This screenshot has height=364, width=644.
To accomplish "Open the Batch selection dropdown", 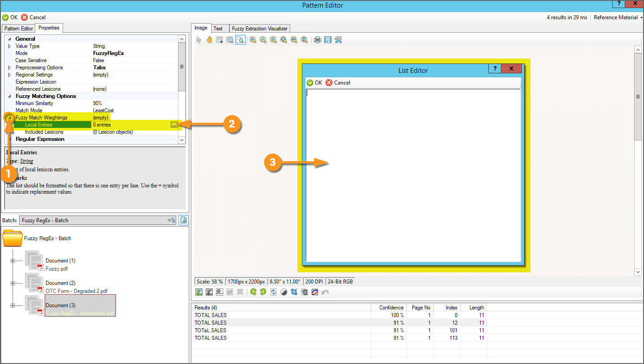I will click(x=98, y=220).
